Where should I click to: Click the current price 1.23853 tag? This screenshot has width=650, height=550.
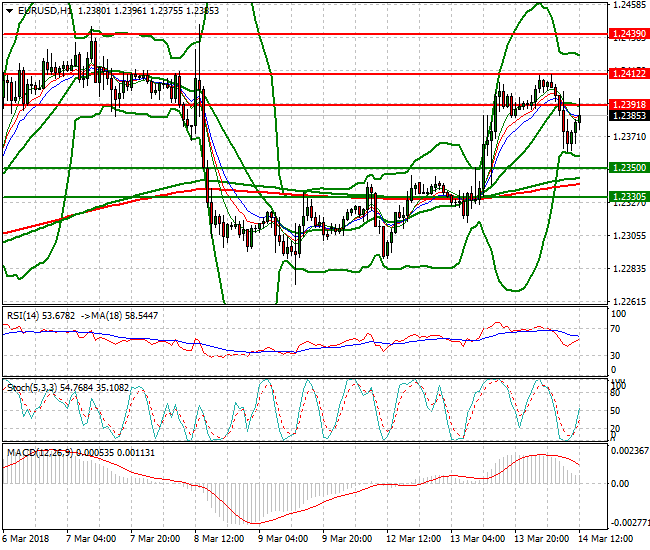click(628, 114)
